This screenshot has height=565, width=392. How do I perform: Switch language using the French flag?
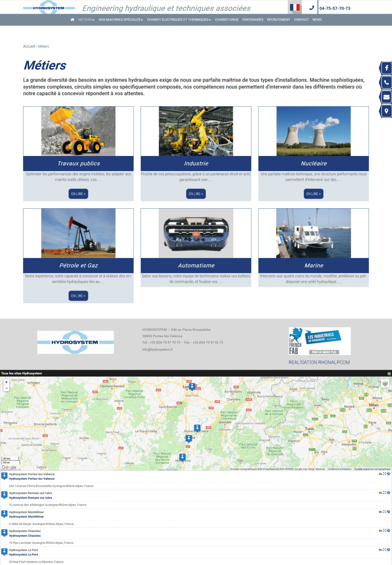point(295,8)
